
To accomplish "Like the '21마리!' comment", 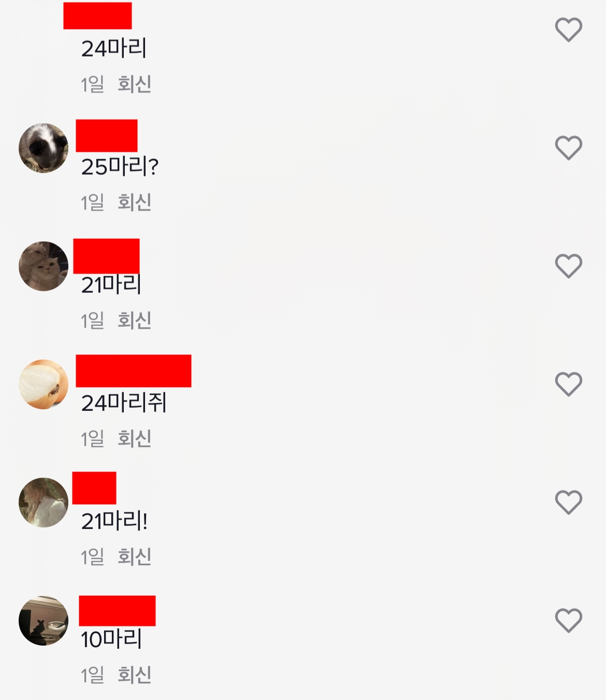I will pos(569,502).
